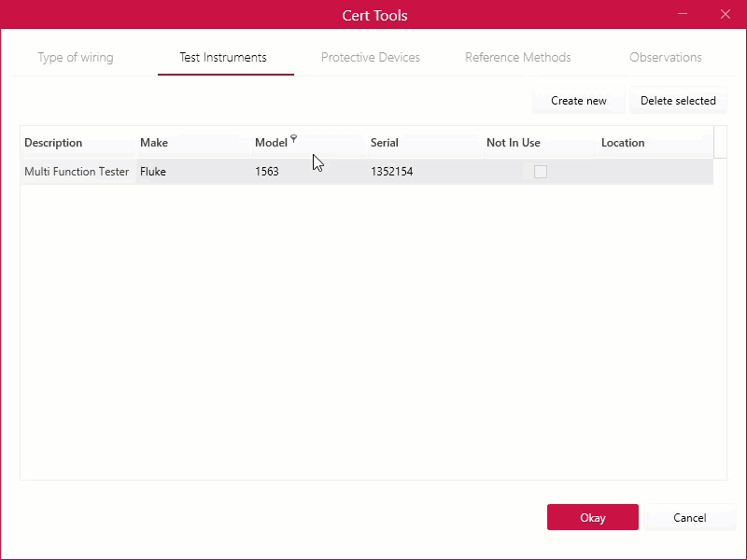The height and width of the screenshot is (560, 747).
Task: Open the filter icon on Model column
Action: pos(295,138)
